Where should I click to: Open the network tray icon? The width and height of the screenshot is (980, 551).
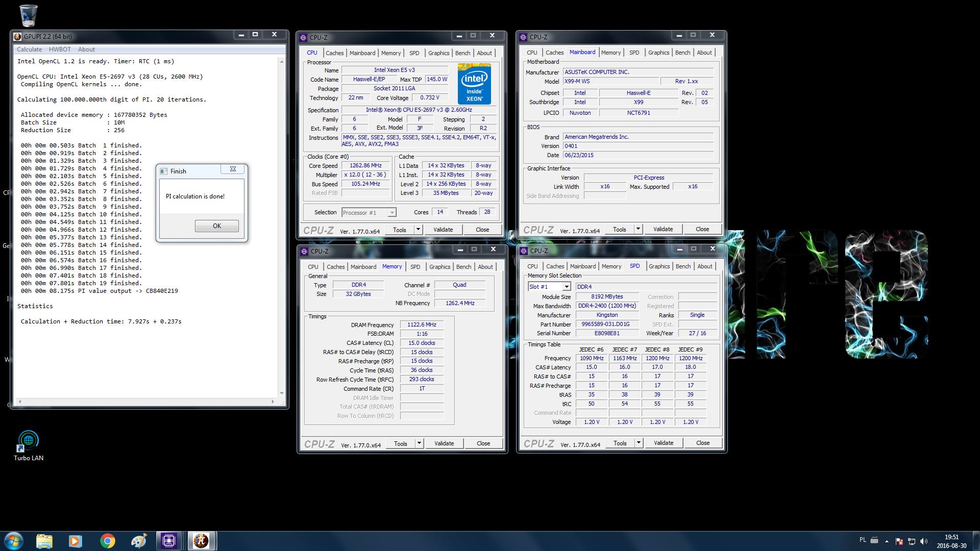coord(912,541)
